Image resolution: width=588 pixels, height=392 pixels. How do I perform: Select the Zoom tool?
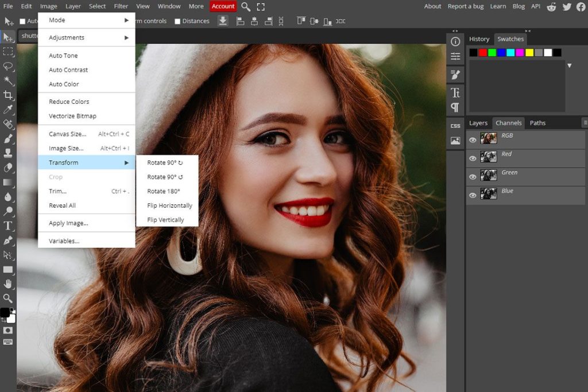pyautogui.click(x=8, y=298)
